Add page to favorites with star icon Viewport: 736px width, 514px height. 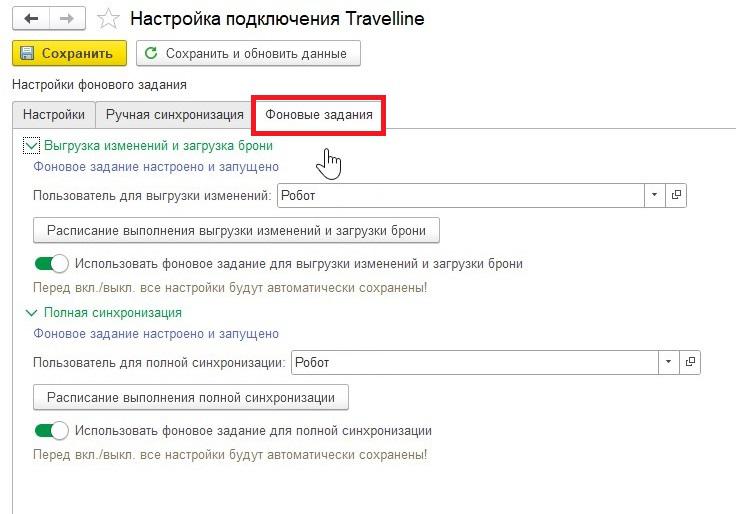tap(108, 19)
